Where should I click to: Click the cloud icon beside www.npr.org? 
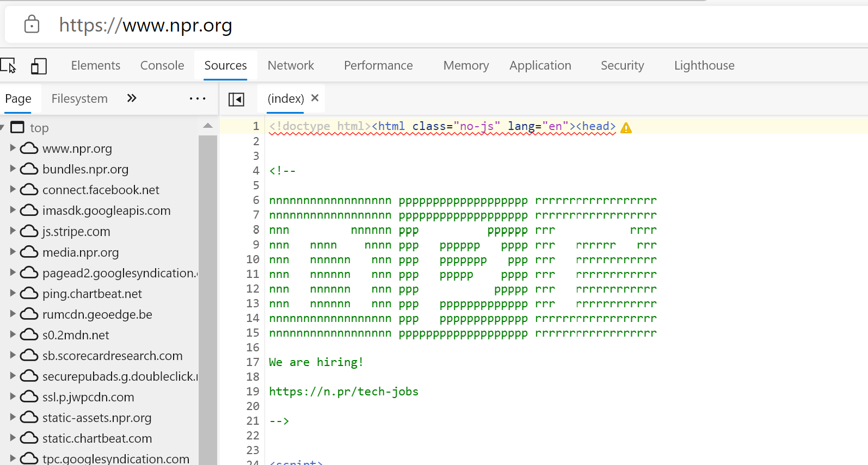29,148
